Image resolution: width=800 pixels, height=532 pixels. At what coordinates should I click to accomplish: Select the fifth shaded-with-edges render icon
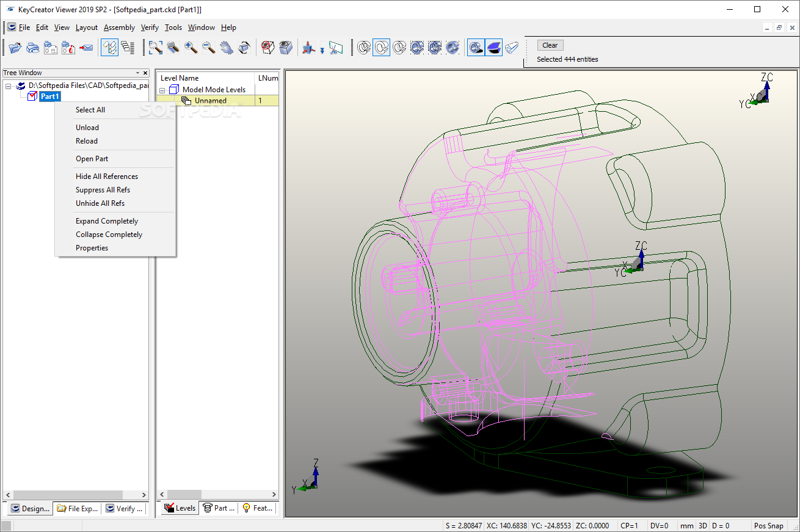tap(435, 48)
